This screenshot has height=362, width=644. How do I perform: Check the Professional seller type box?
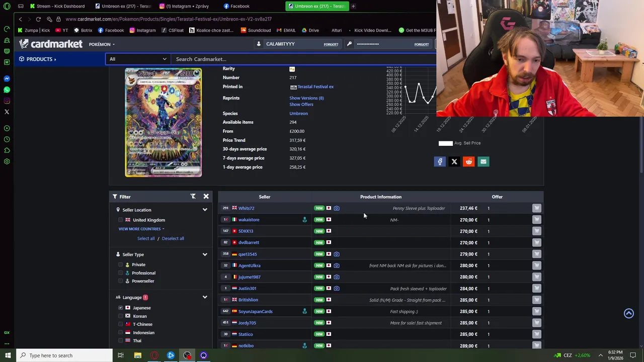(120, 273)
